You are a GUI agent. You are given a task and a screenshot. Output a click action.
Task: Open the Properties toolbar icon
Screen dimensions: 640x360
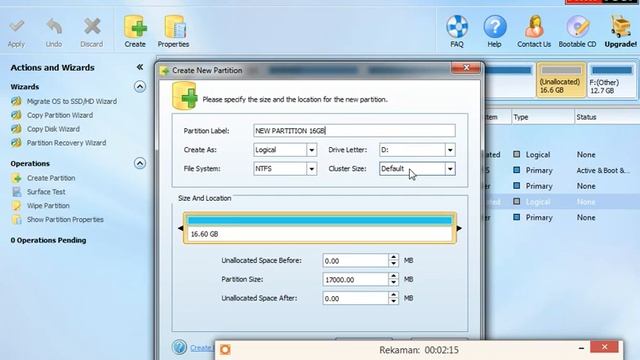(x=173, y=32)
